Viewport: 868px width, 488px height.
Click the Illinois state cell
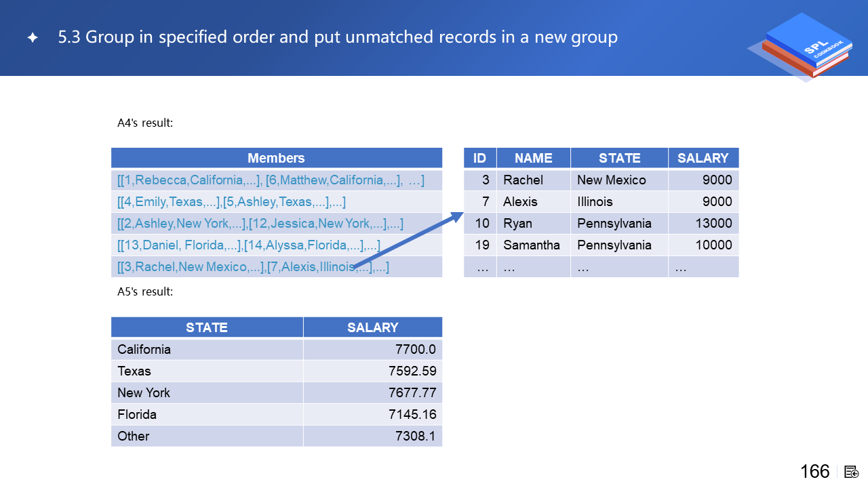(x=595, y=202)
